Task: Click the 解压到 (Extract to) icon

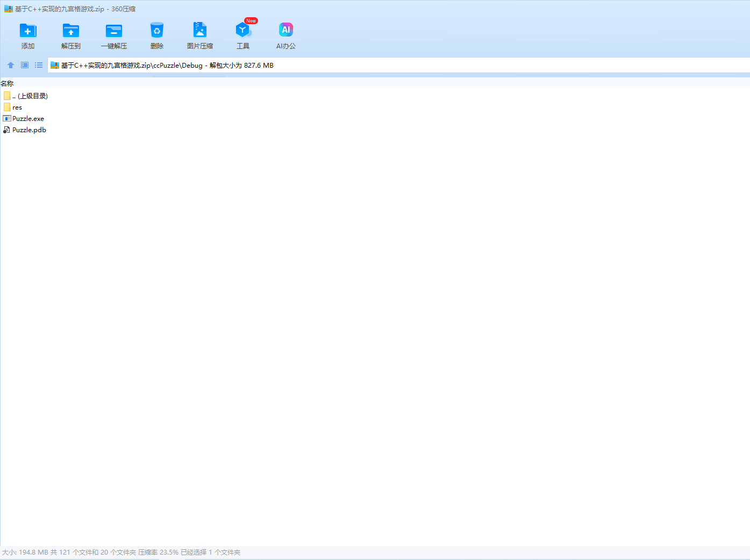Action: click(x=71, y=31)
